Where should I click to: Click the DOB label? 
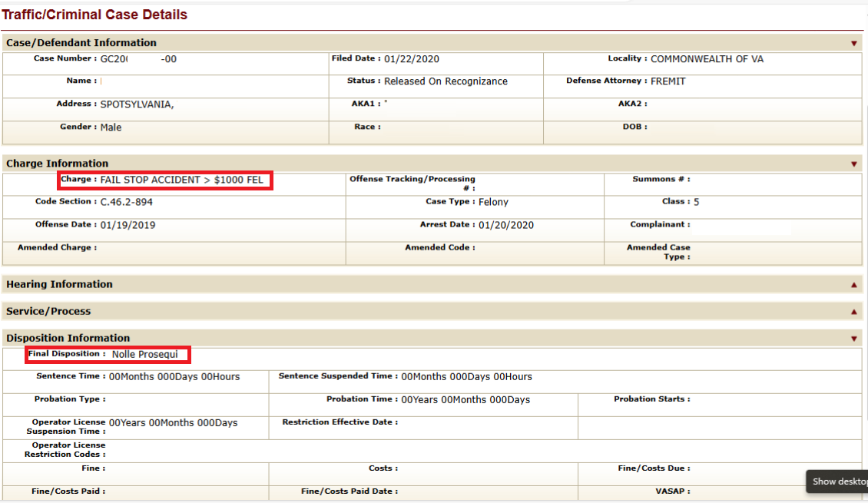click(x=635, y=127)
